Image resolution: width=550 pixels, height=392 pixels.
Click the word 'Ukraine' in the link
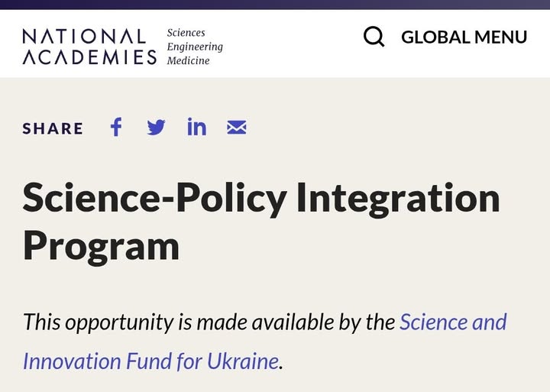pyautogui.click(x=242, y=360)
